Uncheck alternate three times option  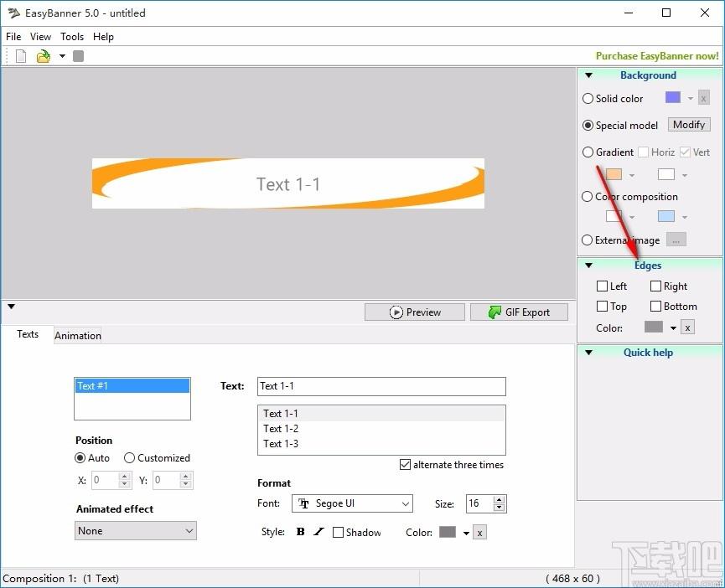click(x=405, y=465)
